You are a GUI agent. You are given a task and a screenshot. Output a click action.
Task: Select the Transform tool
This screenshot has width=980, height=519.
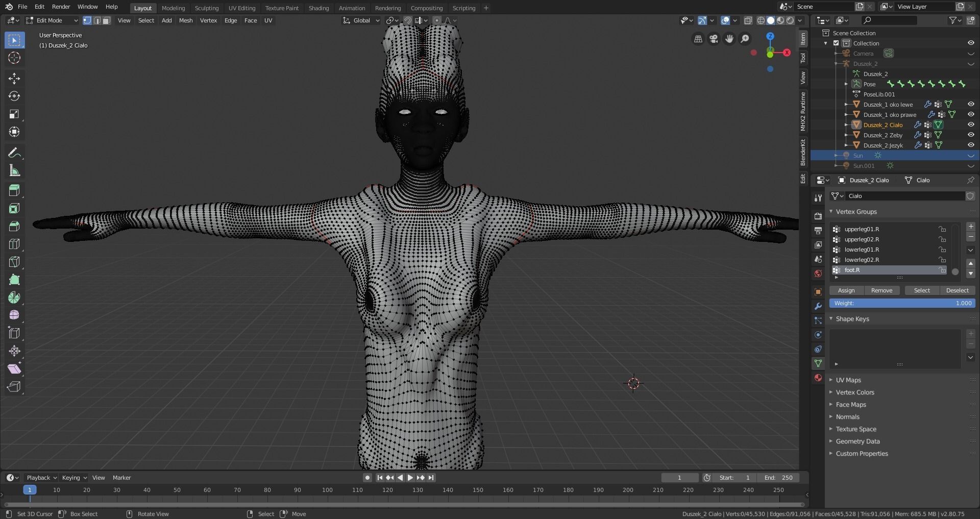pos(14,132)
